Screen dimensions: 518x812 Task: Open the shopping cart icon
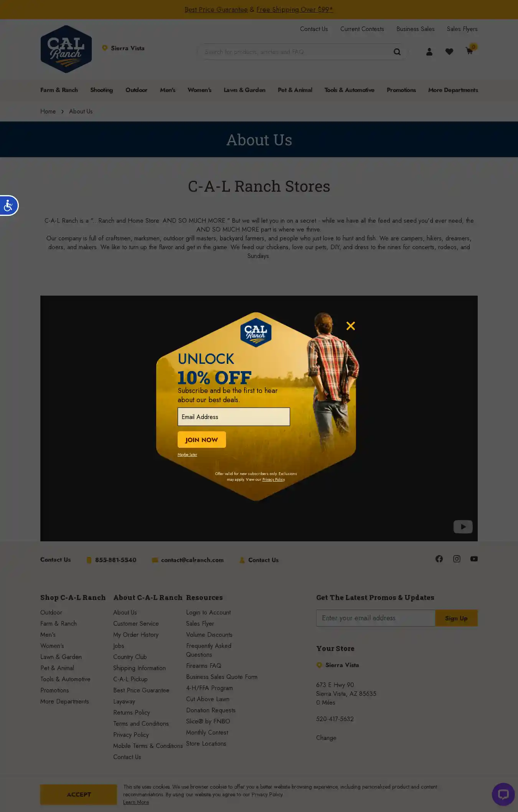(x=469, y=51)
